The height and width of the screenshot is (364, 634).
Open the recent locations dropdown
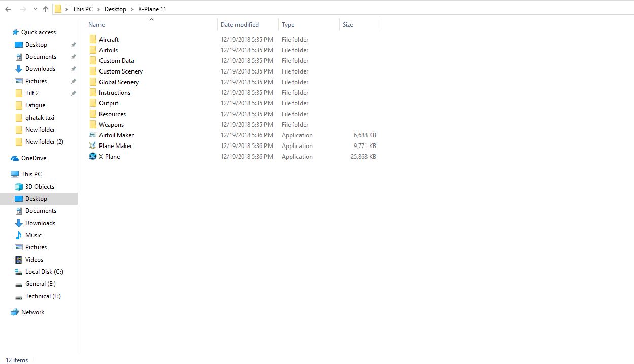click(x=35, y=9)
